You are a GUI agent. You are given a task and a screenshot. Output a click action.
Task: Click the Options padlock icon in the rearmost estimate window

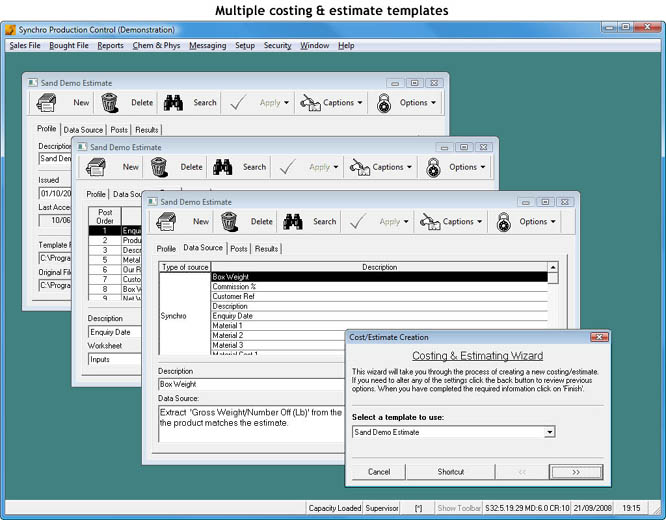pyautogui.click(x=384, y=103)
